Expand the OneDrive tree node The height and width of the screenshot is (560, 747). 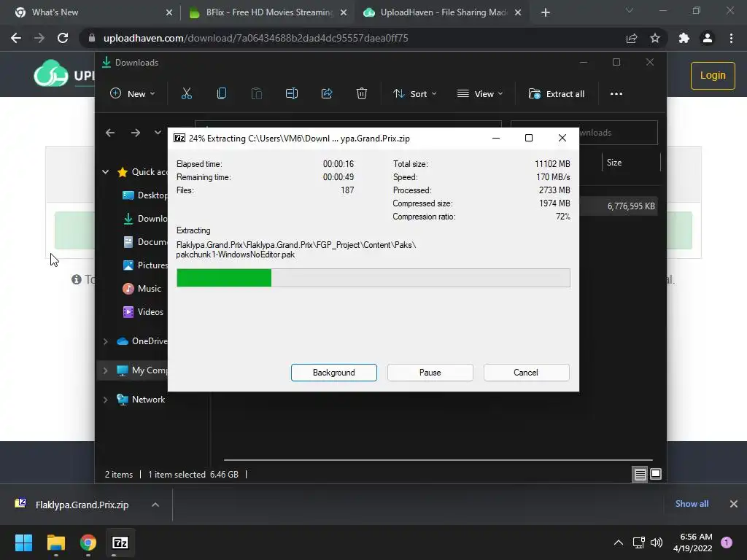click(105, 341)
